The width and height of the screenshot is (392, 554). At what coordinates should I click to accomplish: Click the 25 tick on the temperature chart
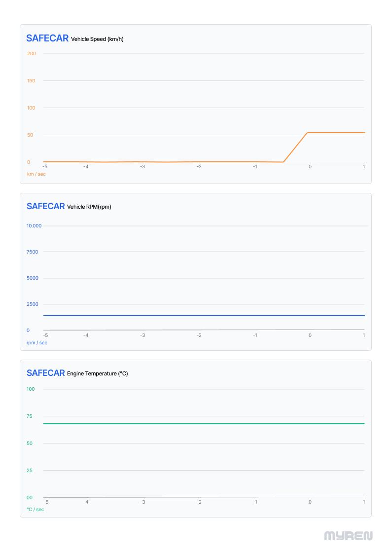pyautogui.click(x=30, y=471)
